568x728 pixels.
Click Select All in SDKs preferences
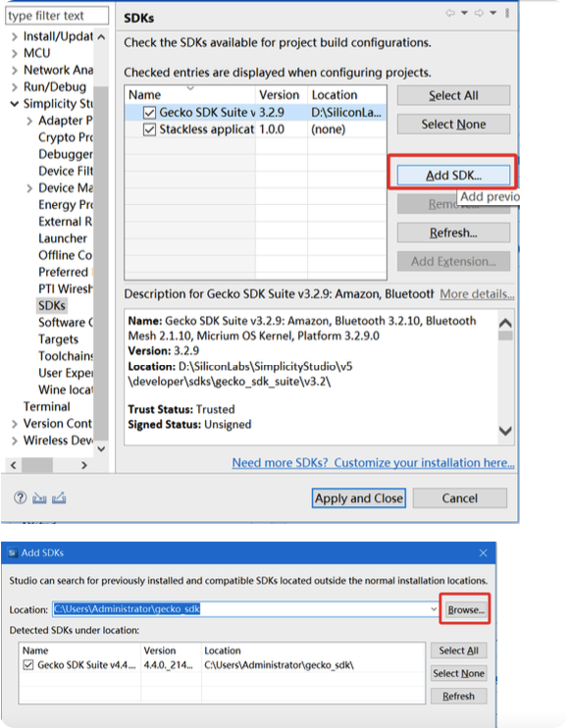pyautogui.click(x=453, y=95)
